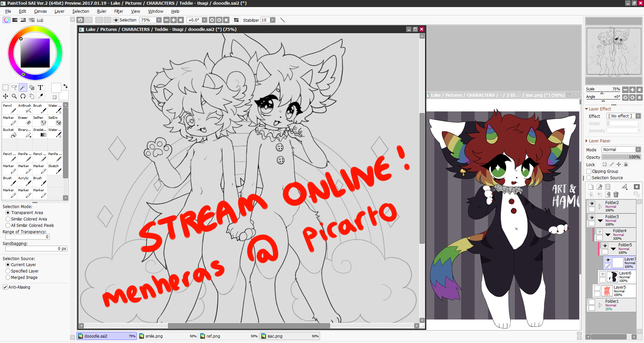
Task: Pick the AirBrush tool
Action: [25, 108]
